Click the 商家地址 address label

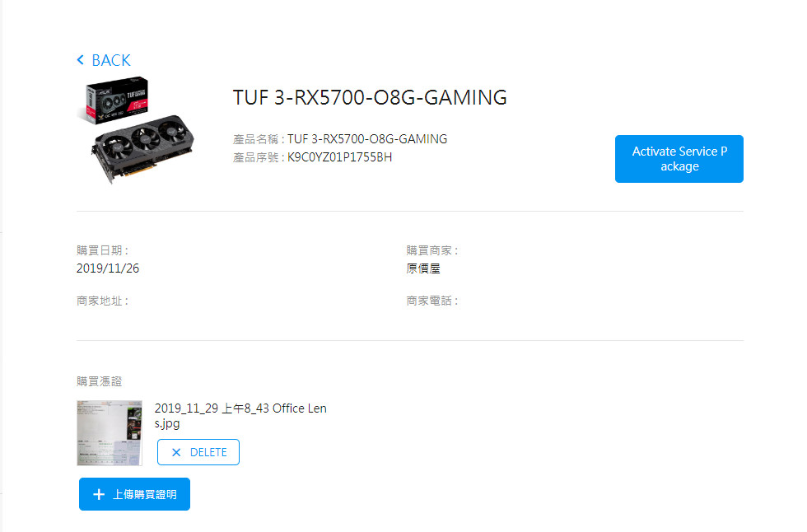pyautogui.click(x=102, y=301)
